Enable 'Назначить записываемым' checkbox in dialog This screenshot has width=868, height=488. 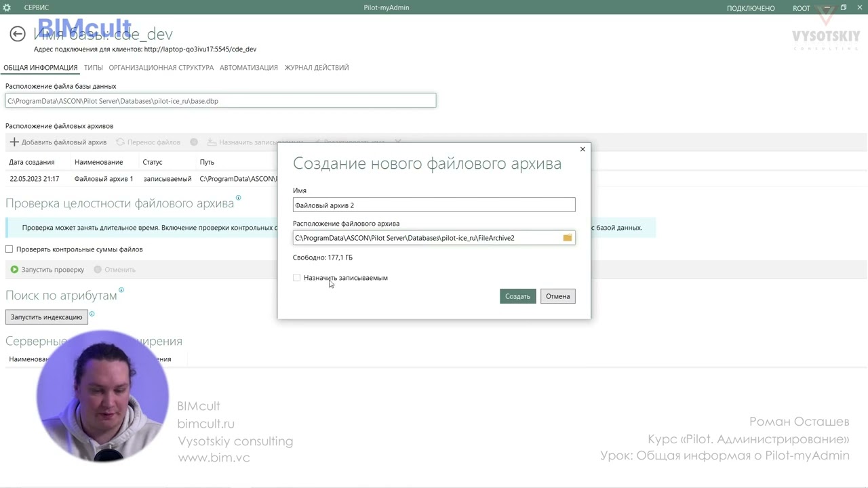point(297,278)
